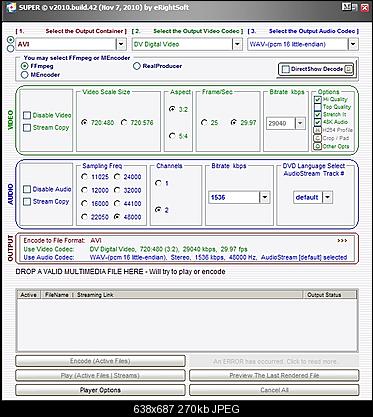The width and height of the screenshot is (373, 417).
Task: Select 12000 sampling frequency
Action: pyautogui.click(x=85, y=190)
